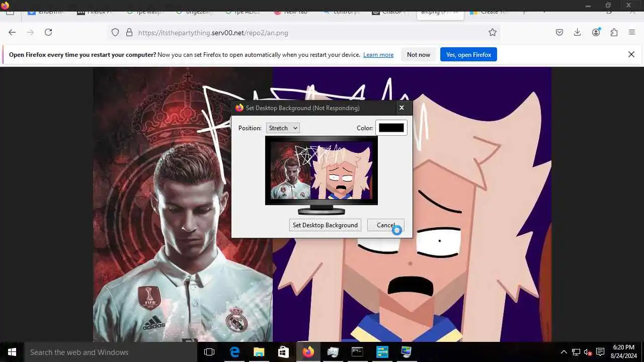Open the Action Center notifications icon
644x362 pixels.
coord(600,352)
